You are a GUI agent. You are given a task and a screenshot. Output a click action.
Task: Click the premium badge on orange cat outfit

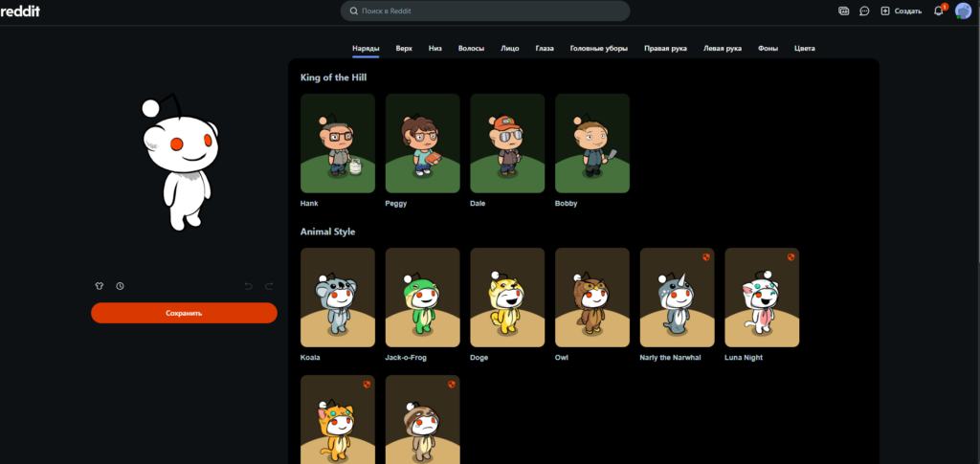coord(367,384)
